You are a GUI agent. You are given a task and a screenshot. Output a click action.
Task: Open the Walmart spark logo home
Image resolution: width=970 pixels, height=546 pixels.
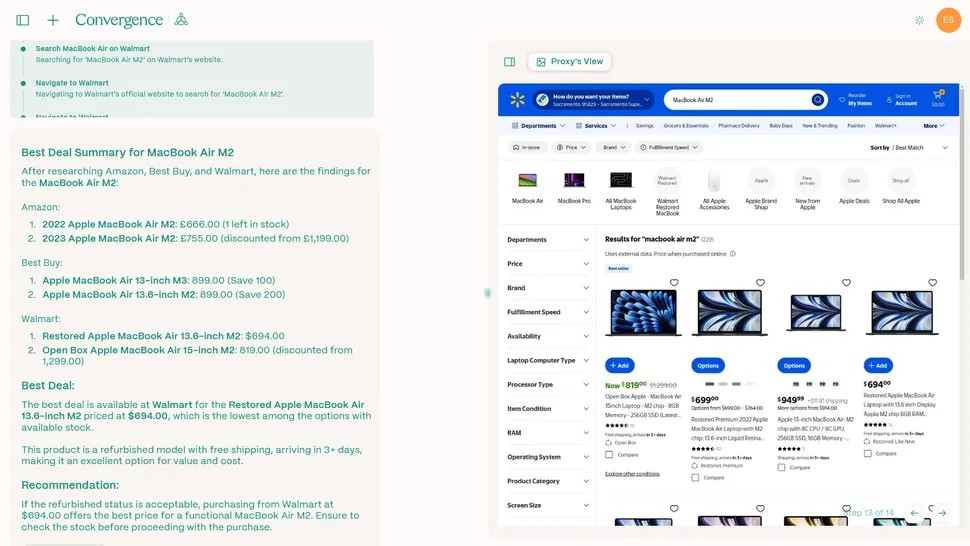[517, 100]
